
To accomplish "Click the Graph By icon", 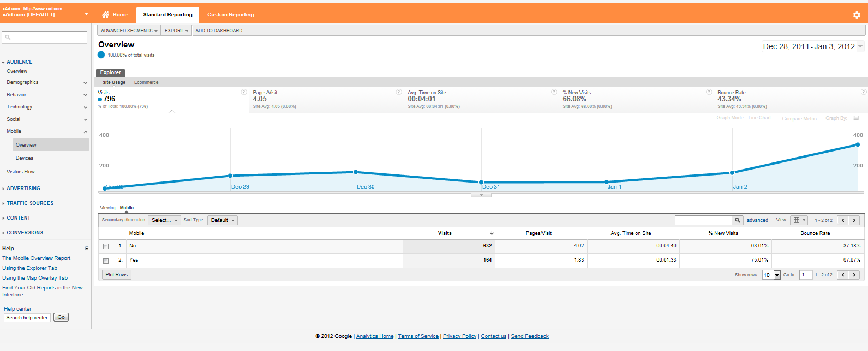I will [x=855, y=118].
